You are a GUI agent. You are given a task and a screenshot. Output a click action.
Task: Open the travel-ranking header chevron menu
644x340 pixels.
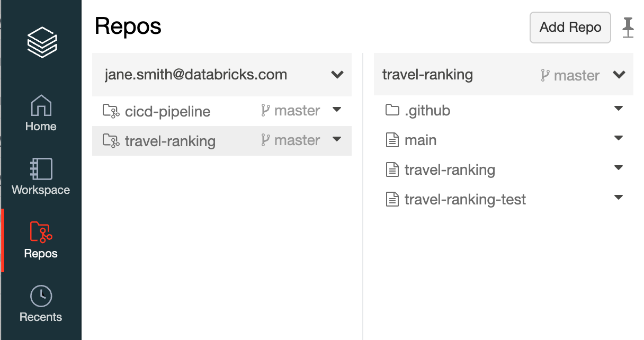619,75
